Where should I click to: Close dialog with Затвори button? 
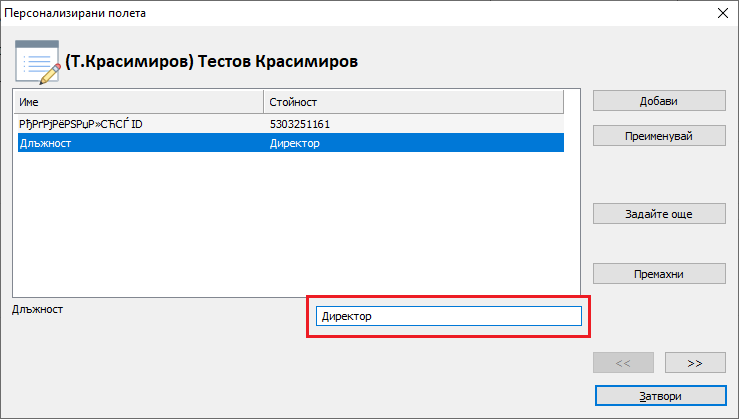pyautogui.click(x=658, y=396)
